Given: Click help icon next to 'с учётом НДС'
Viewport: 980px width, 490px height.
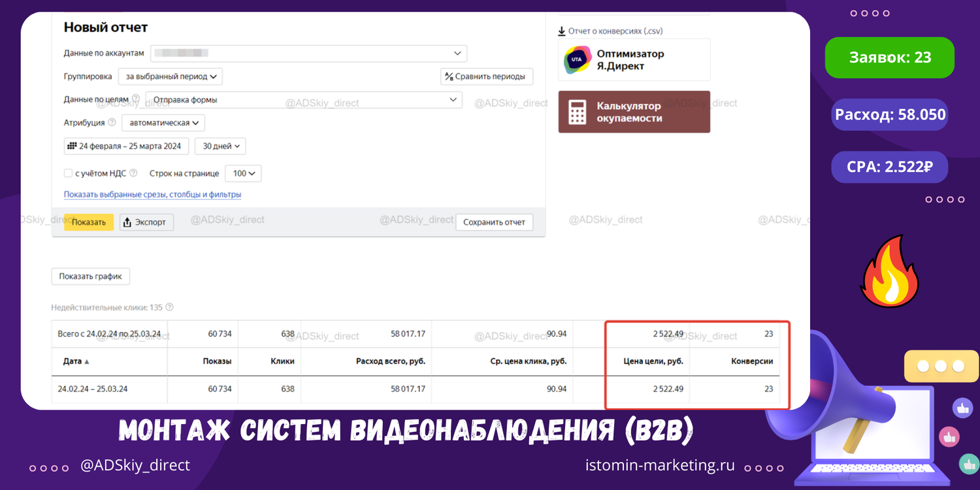Looking at the screenshot, I should [x=133, y=174].
